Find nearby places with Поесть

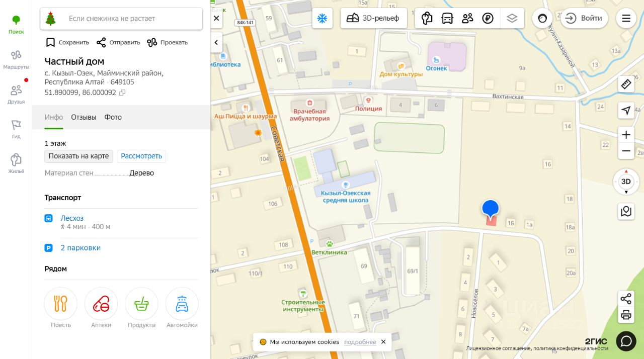[61, 308]
